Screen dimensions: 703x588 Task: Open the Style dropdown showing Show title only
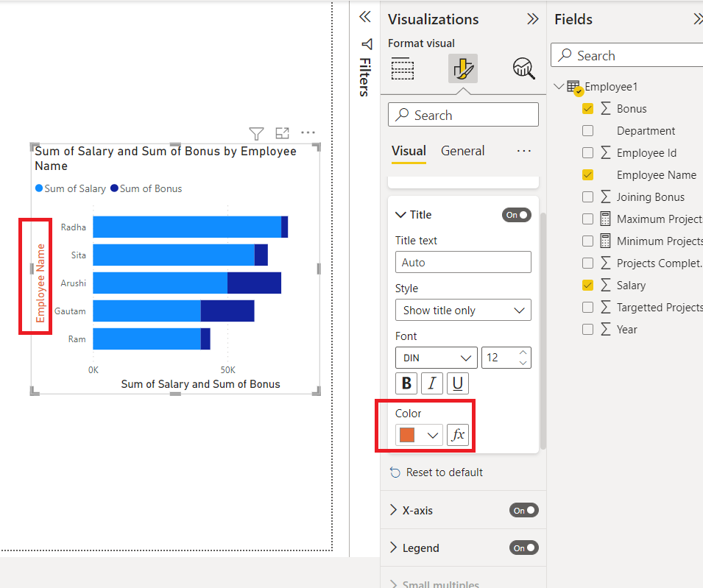462,310
